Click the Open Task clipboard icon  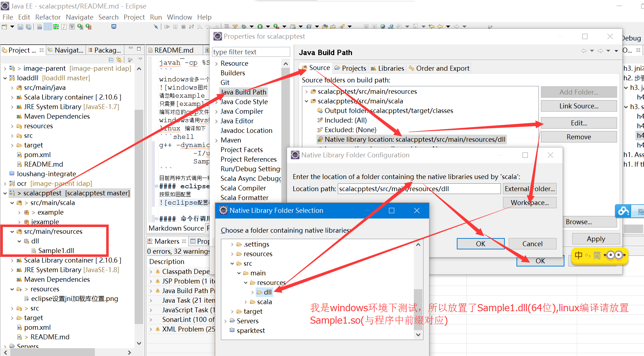[x=333, y=26]
